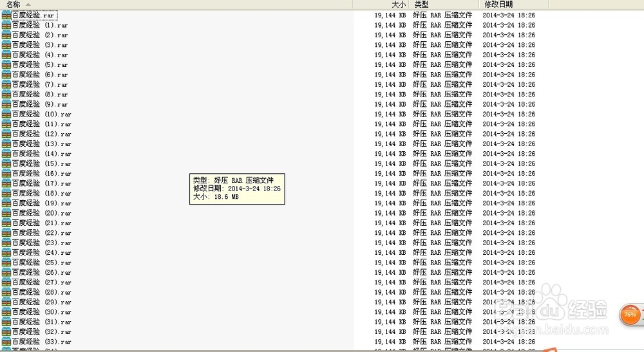This screenshot has width=644, height=352.
Task: Click the RAR icon of 百度经验 (1).rar
Action: coord(6,25)
